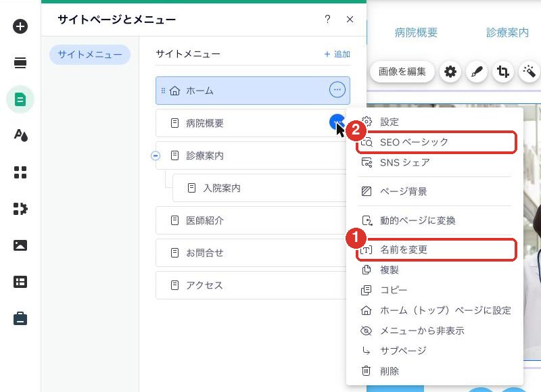The image size is (541, 392).
Task: Choose サブページ from the context menu
Action: pos(435,351)
